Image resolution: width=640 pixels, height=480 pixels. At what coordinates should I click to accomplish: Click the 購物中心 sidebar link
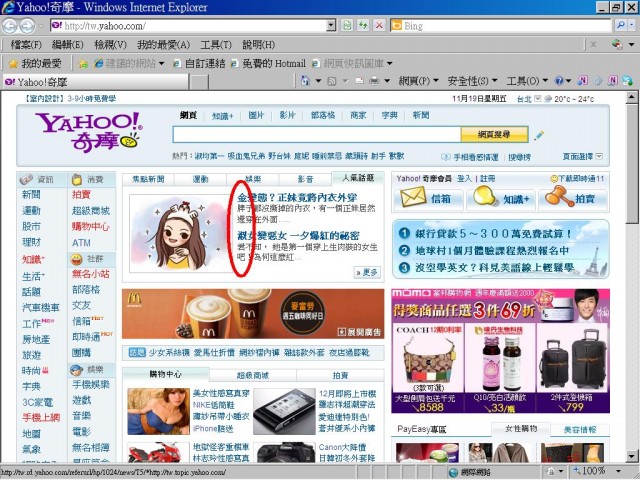click(x=91, y=227)
